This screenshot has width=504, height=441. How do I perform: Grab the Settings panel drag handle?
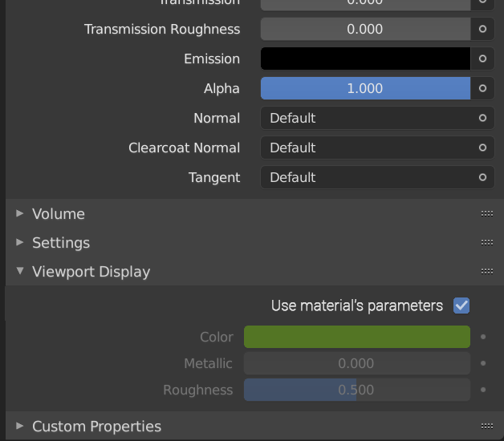pyautogui.click(x=487, y=242)
